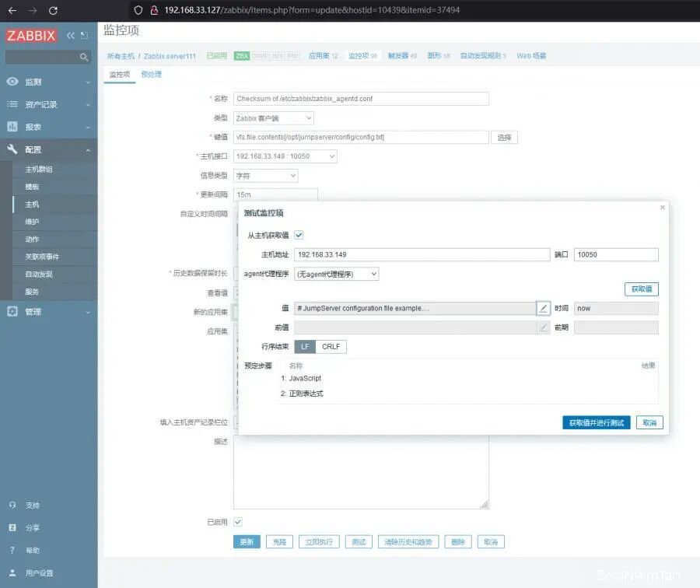Click the 主机地址 input field
Viewport: 700px width, 588px height.
tap(422, 254)
